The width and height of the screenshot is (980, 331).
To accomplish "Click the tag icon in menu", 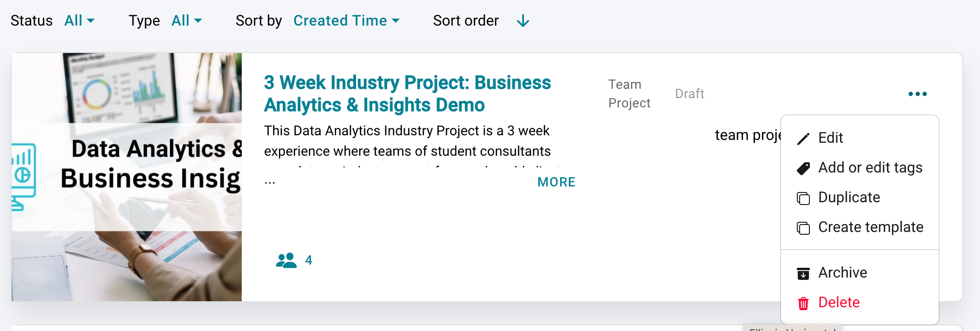I will point(803,168).
